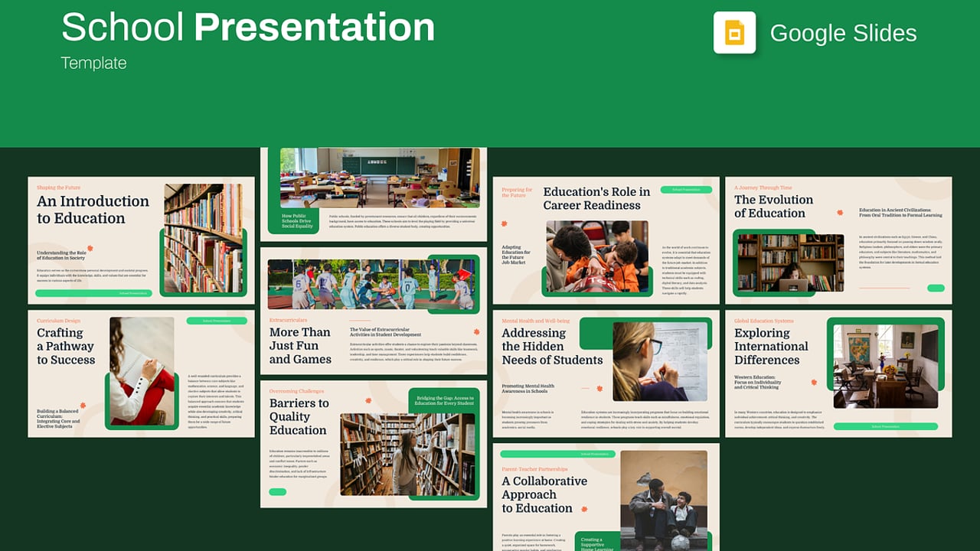Image resolution: width=980 pixels, height=551 pixels.
Task: Click orange star icon on Evolution of Education slide
Action: click(x=840, y=213)
